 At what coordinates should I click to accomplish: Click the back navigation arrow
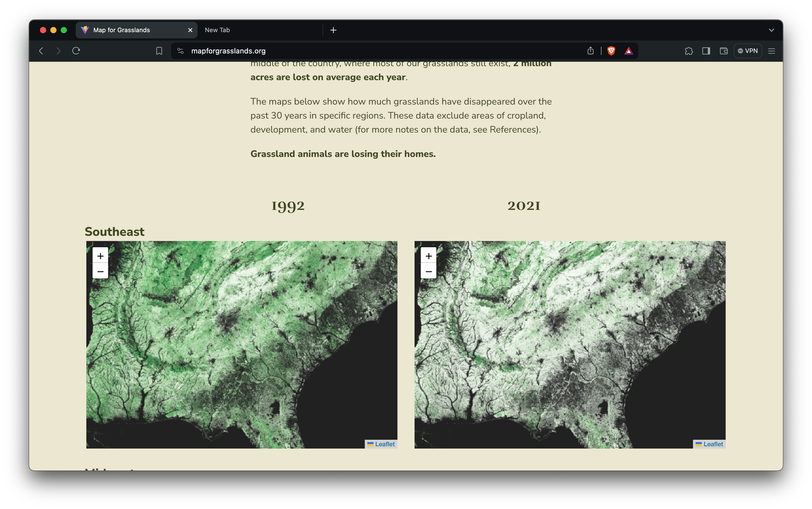41,51
